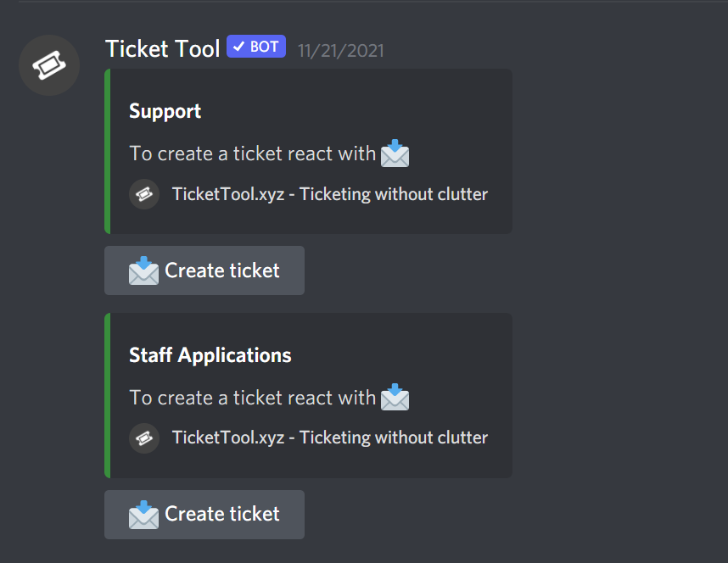728x563 pixels.
Task: Click green accent bar of Support embed
Action: pyautogui.click(x=107, y=151)
